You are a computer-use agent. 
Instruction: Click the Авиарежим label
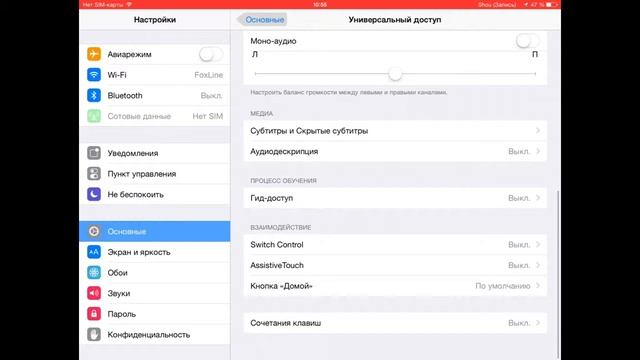[x=129, y=54]
